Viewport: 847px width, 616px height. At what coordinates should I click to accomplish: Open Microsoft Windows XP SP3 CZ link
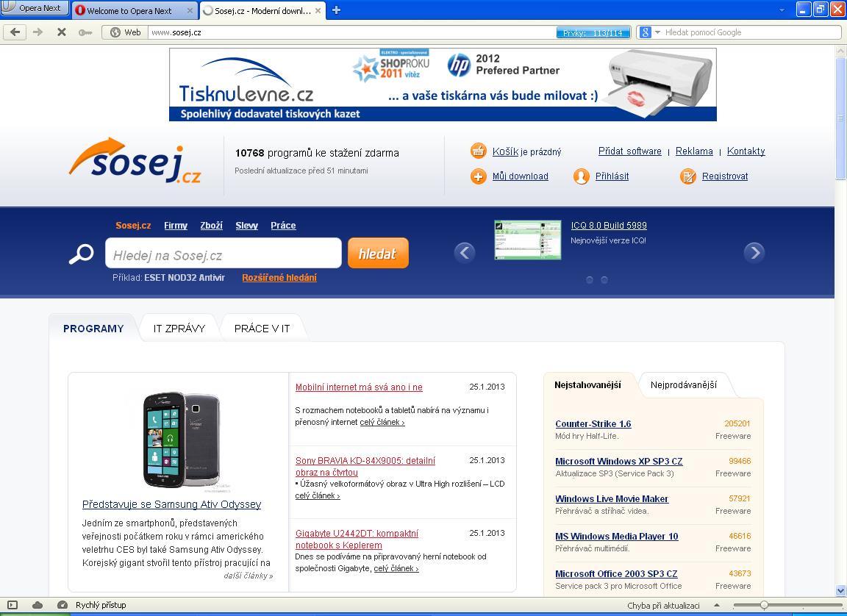tap(619, 461)
